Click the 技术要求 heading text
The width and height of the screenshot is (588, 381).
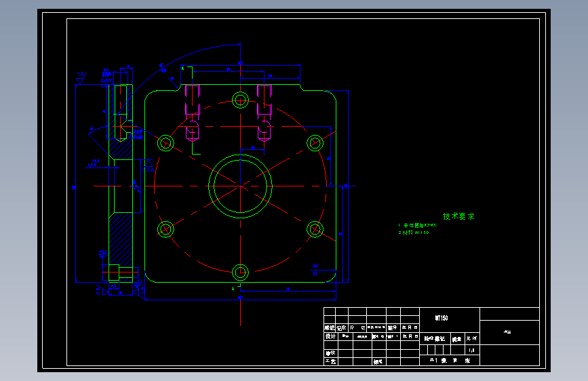(458, 216)
